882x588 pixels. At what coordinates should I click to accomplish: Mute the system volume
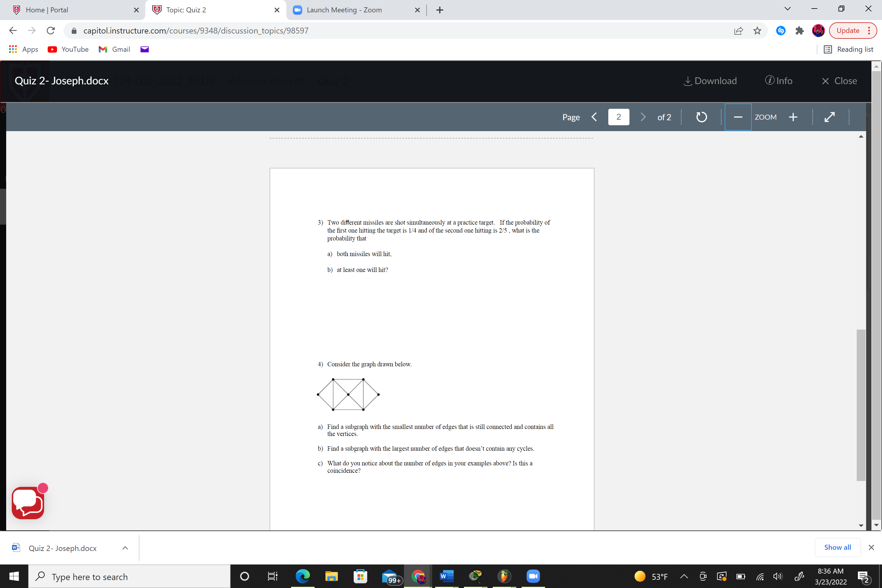coord(777,576)
